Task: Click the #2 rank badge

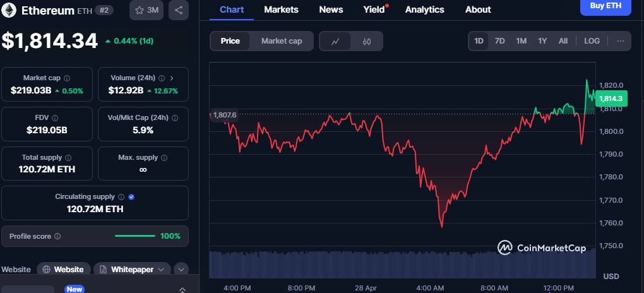Action: coord(104,10)
